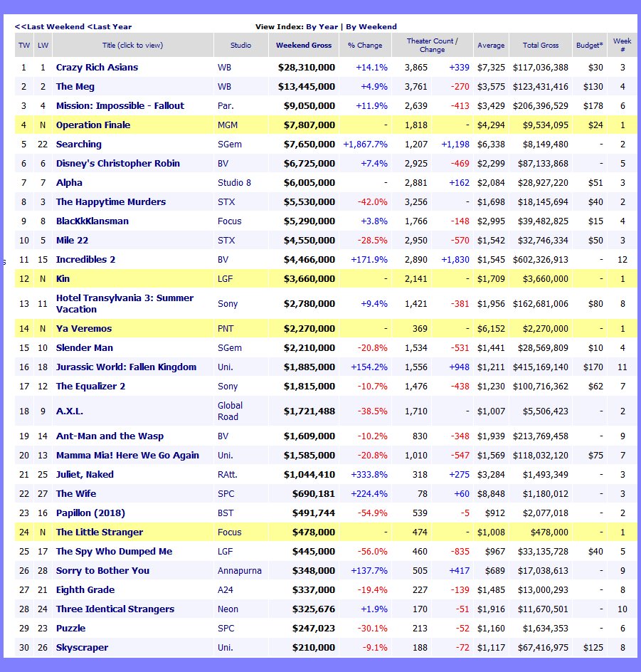Screen dimensions: 641x672
Task: Open MGM studio link
Action: (x=227, y=125)
